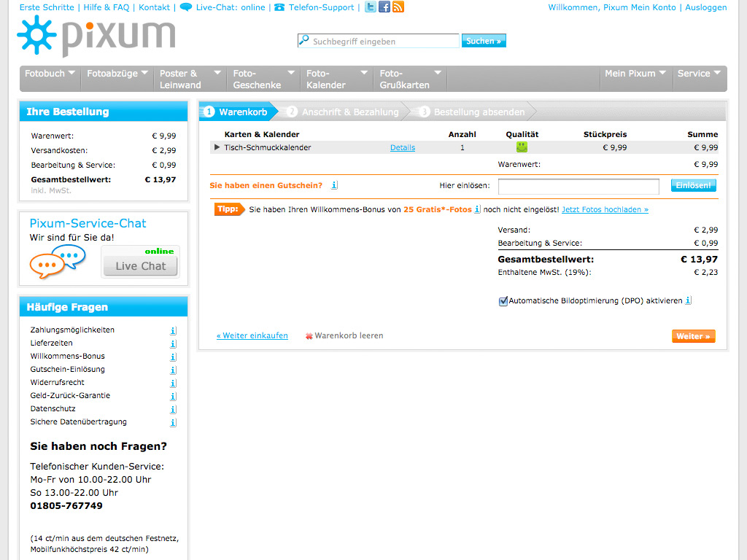Open Mein Konto link
The image size is (747, 560).
pos(654,7)
